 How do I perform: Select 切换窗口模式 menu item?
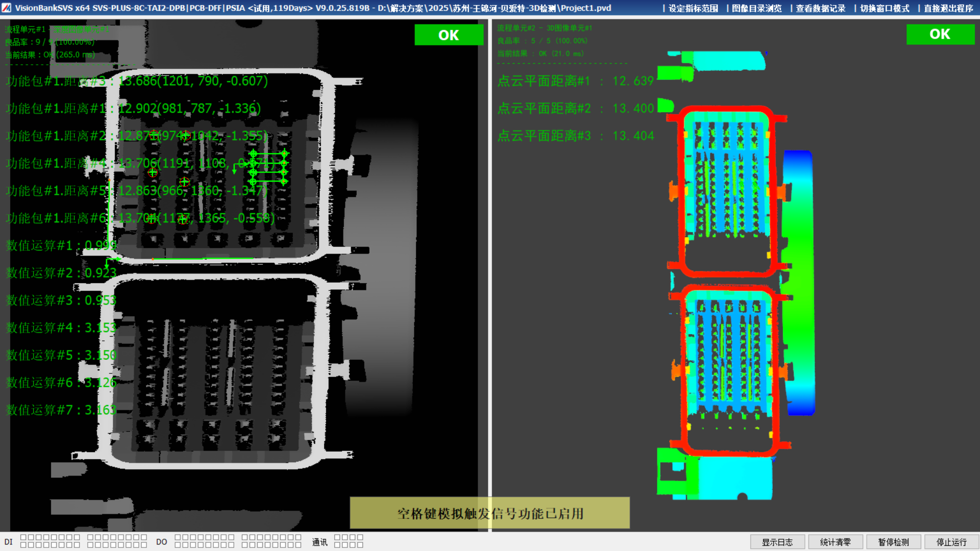tap(884, 8)
